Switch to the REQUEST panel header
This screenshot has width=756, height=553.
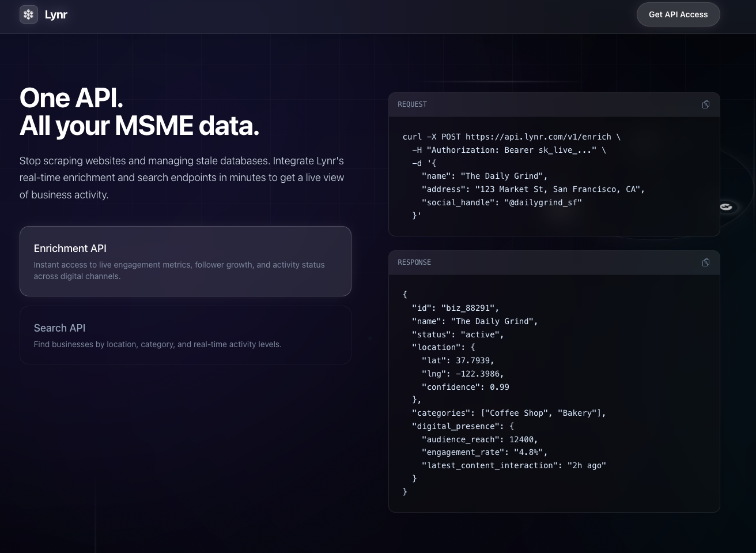[x=413, y=104]
